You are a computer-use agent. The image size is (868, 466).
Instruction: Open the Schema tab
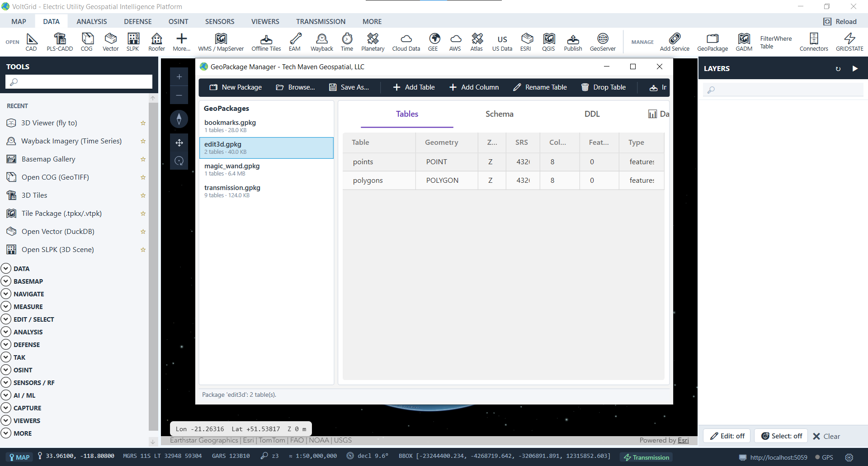pyautogui.click(x=500, y=114)
